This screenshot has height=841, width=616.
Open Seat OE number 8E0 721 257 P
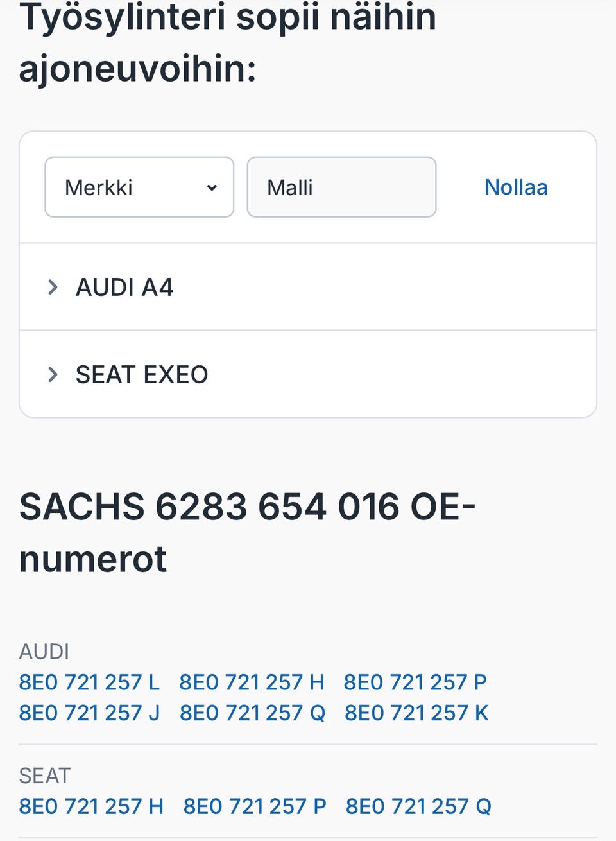(255, 806)
